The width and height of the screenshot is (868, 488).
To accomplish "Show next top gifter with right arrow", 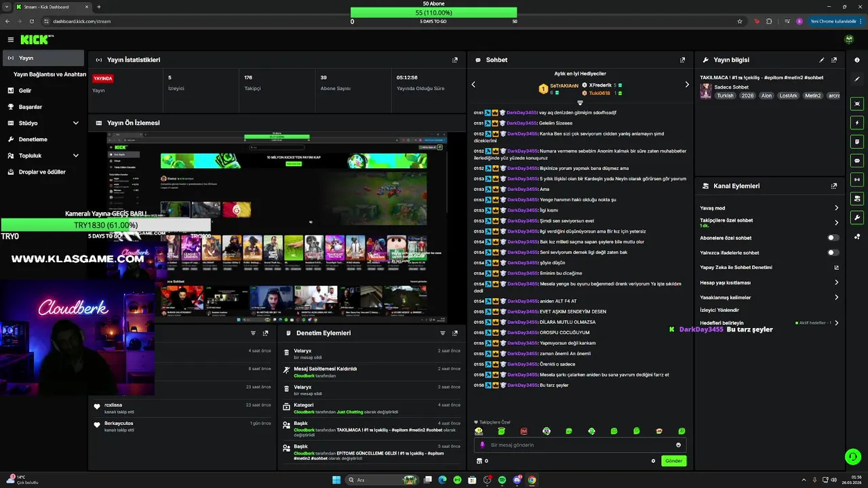I will point(686,85).
